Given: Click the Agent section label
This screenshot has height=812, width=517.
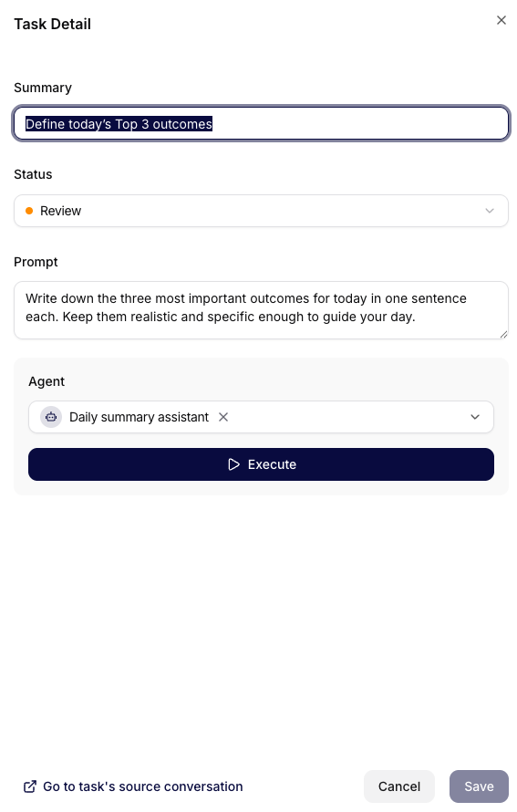Looking at the screenshot, I should [x=47, y=381].
